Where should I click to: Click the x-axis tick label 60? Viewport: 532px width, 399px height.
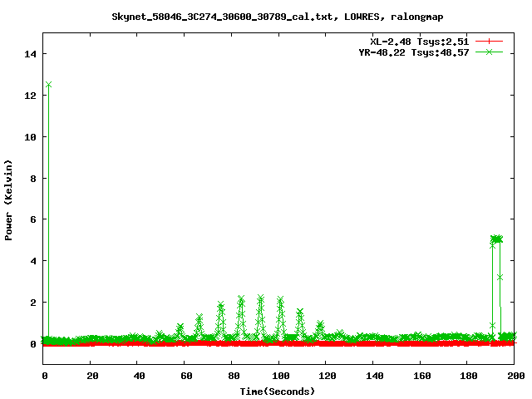[186, 376]
